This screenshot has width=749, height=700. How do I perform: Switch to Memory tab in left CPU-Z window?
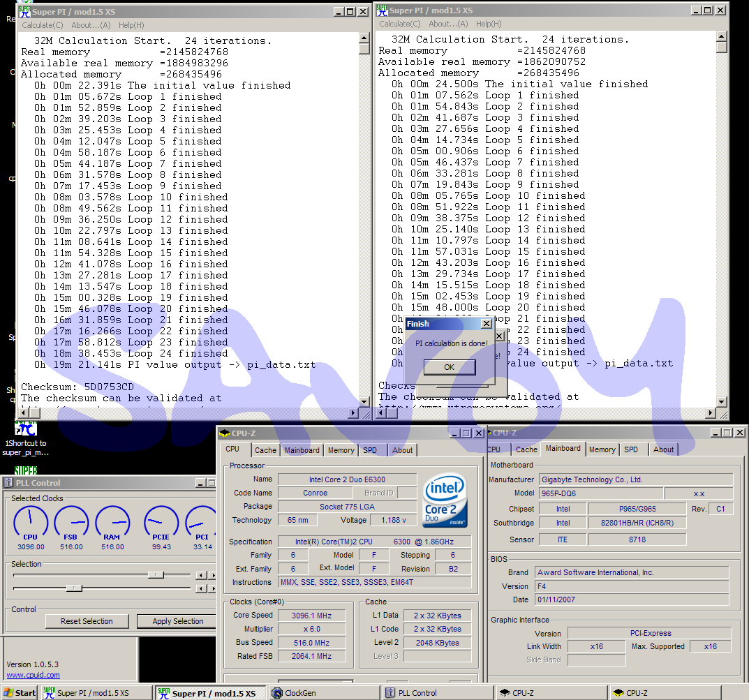coord(341,450)
